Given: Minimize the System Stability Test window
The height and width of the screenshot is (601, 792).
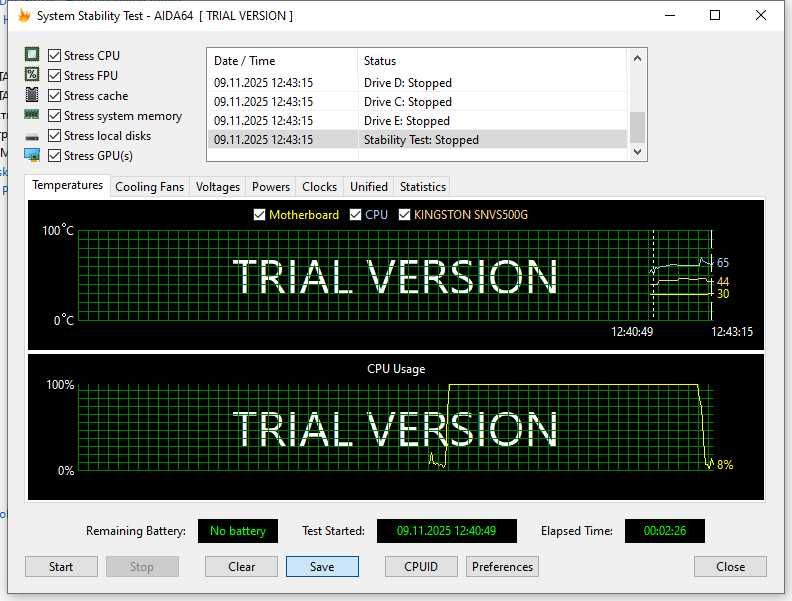Looking at the screenshot, I should [670, 15].
